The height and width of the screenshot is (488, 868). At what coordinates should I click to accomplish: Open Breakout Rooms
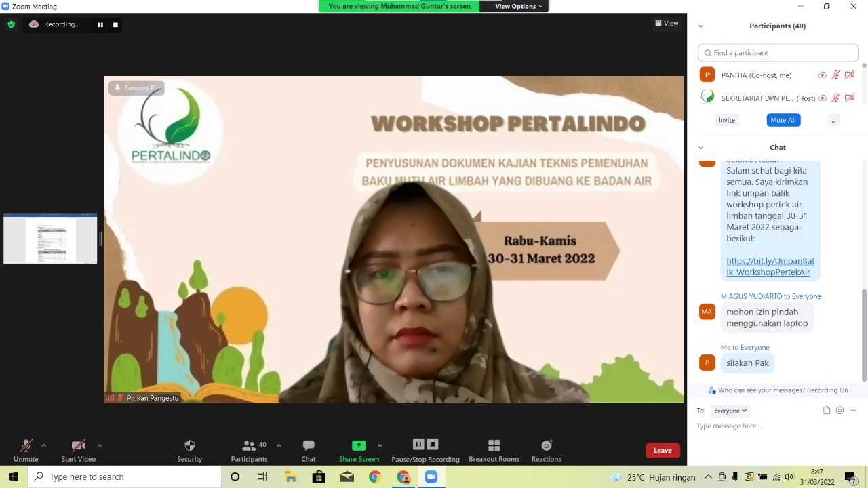[x=494, y=446]
